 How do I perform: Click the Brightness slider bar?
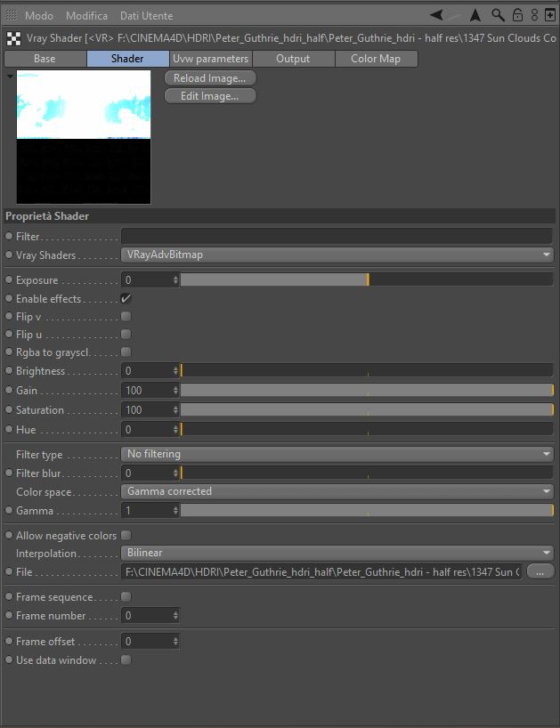coord(367,370)
